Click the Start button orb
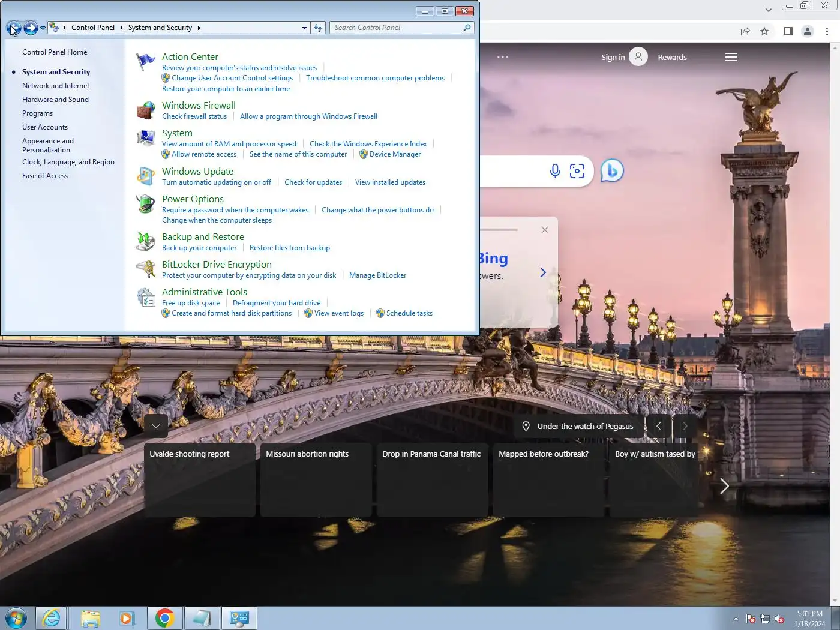 tap(16, 618)
